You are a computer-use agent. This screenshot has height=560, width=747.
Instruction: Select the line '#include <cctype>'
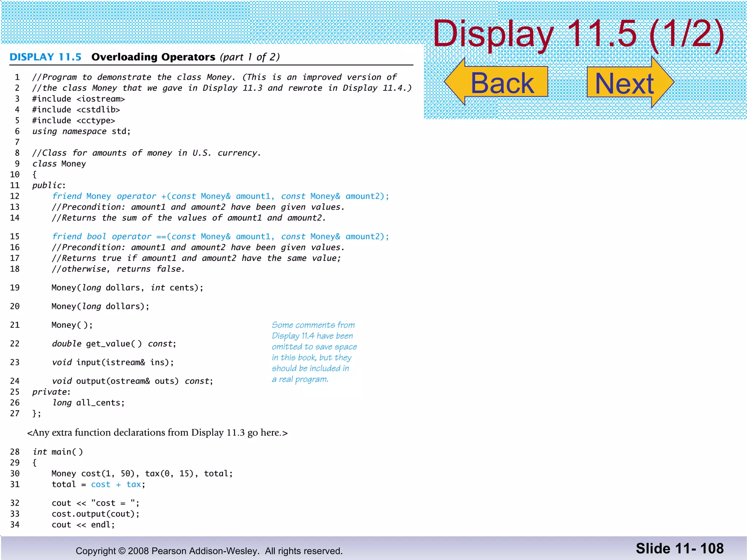tap(74, 120)
